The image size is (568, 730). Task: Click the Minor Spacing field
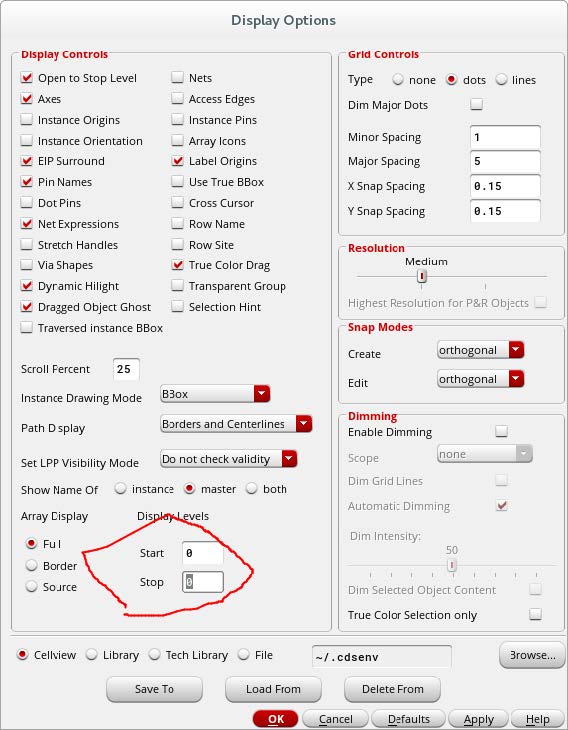pos(505,137)
